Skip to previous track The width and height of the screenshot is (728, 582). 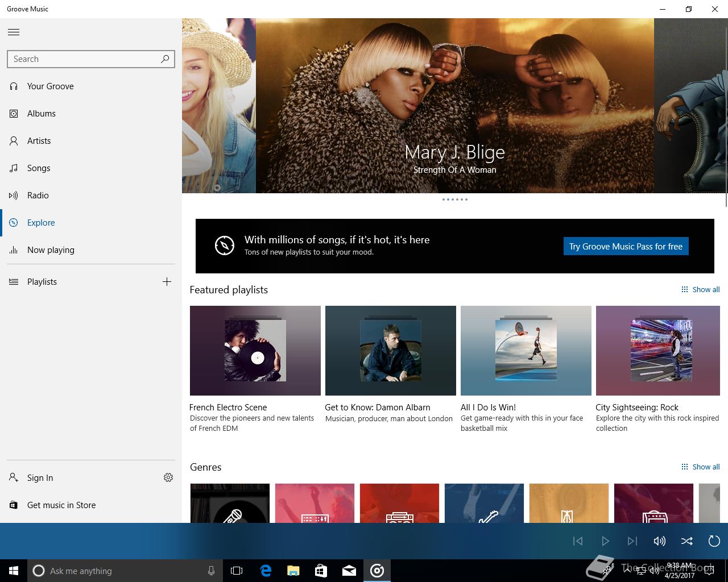(x=578, y=541)
